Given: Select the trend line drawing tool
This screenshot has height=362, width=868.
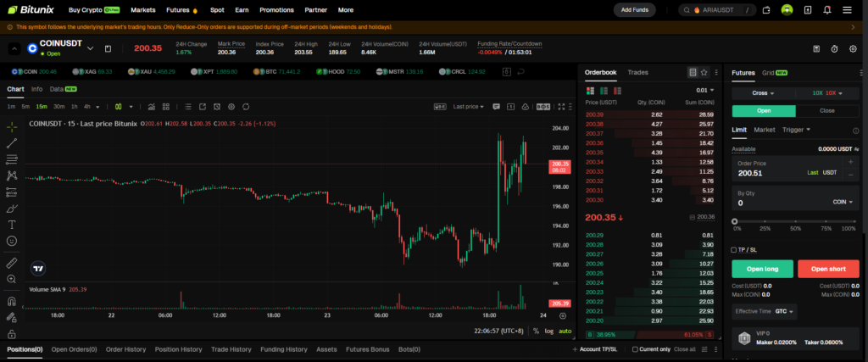Looking at the screenshot, I should [11, 143].
